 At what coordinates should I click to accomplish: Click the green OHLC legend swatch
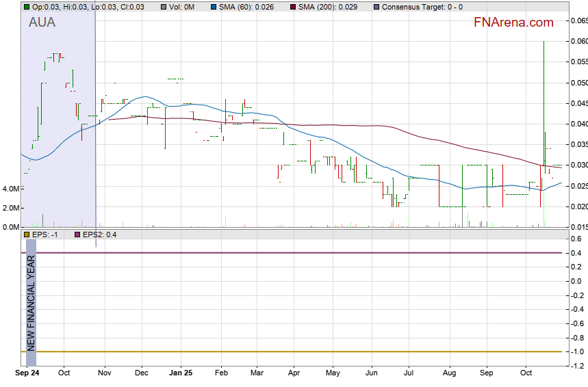pos(26,7)
